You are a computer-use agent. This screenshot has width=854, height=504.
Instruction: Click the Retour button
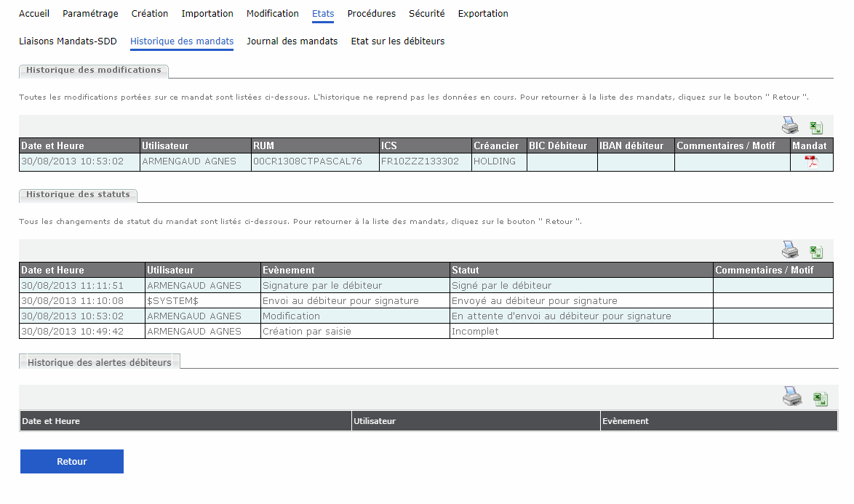click(x=71, y=462)
